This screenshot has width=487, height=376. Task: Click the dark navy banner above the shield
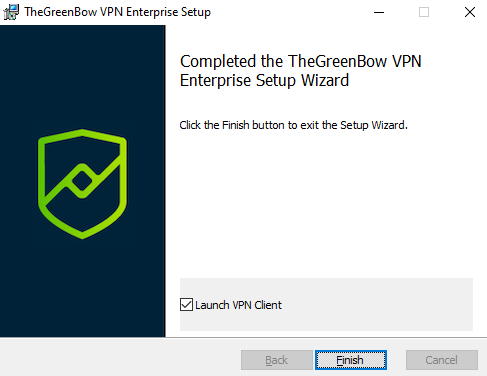pos(82,77)
